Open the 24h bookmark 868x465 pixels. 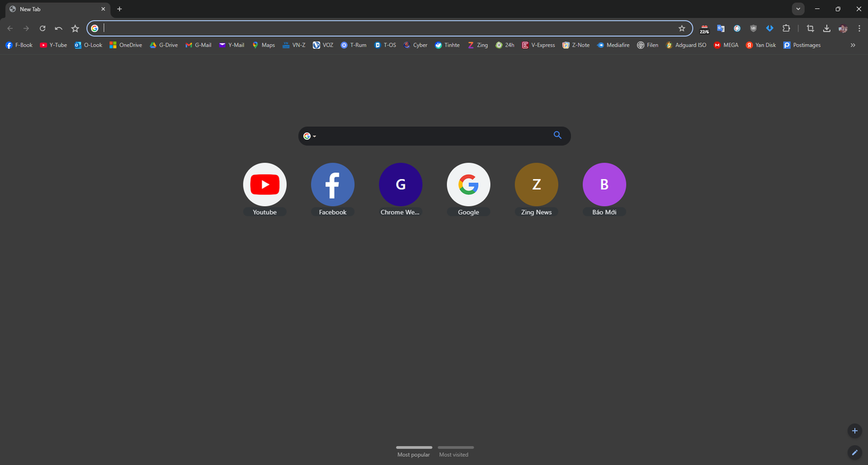coord(505,45)
